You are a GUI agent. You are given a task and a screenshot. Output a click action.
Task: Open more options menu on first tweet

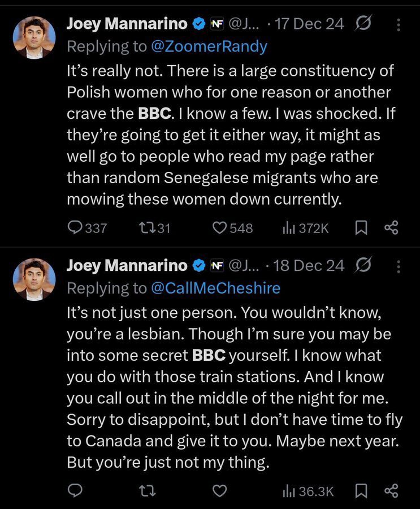tap(399, 25)
